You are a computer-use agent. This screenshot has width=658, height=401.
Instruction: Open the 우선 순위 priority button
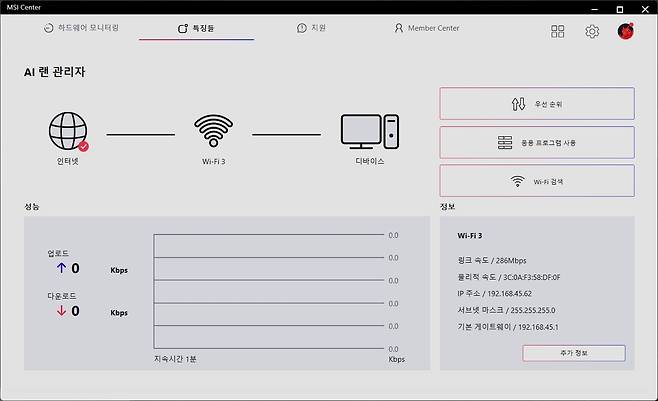[536, 104]
